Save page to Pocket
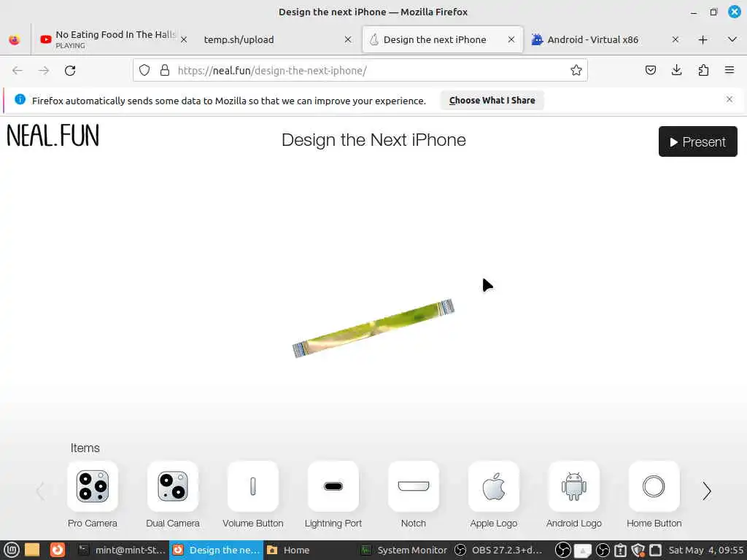 pos(650,71)
